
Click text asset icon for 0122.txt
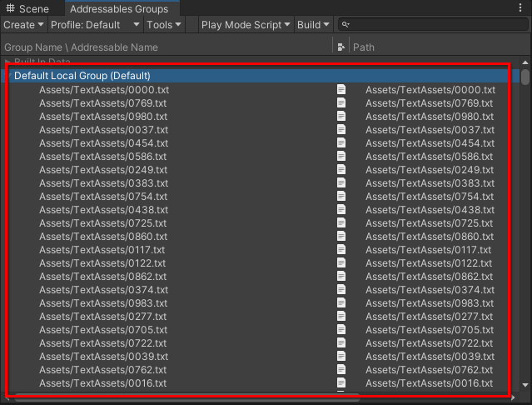coord(341,262)
